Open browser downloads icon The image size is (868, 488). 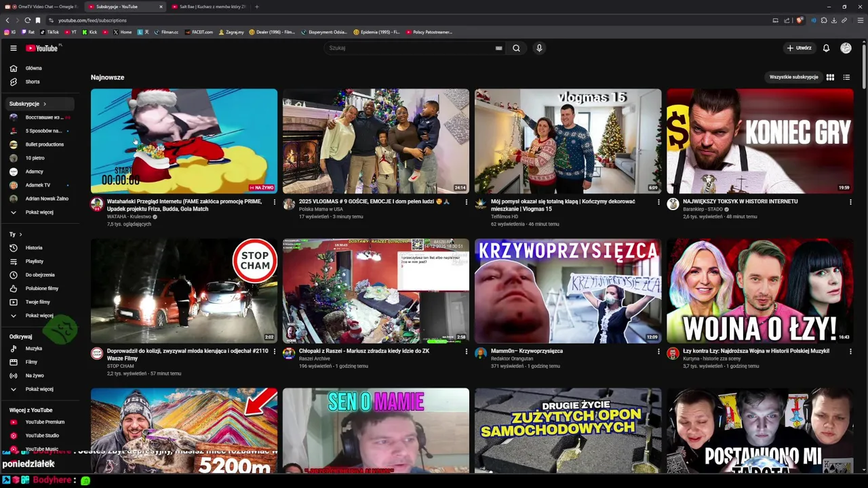point(834,20)
